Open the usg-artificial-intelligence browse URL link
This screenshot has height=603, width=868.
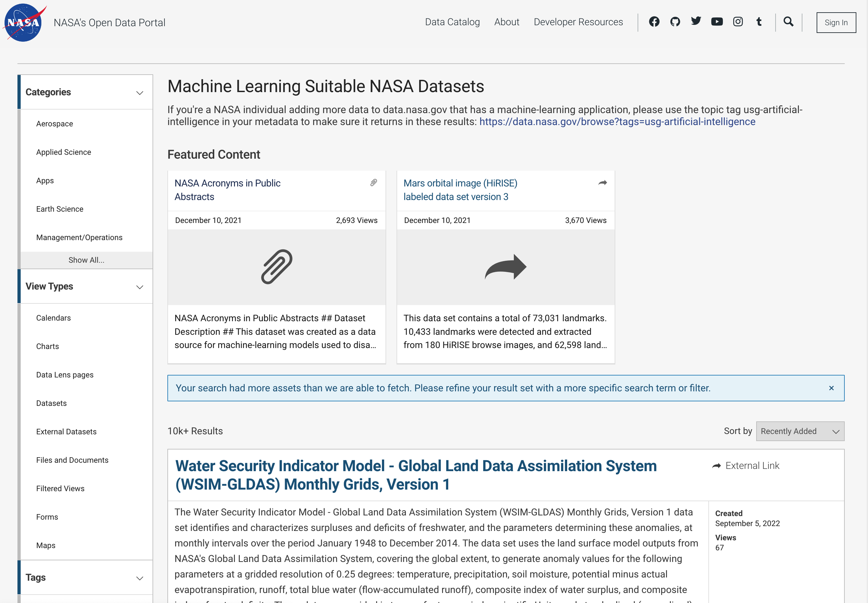(617, 122)
